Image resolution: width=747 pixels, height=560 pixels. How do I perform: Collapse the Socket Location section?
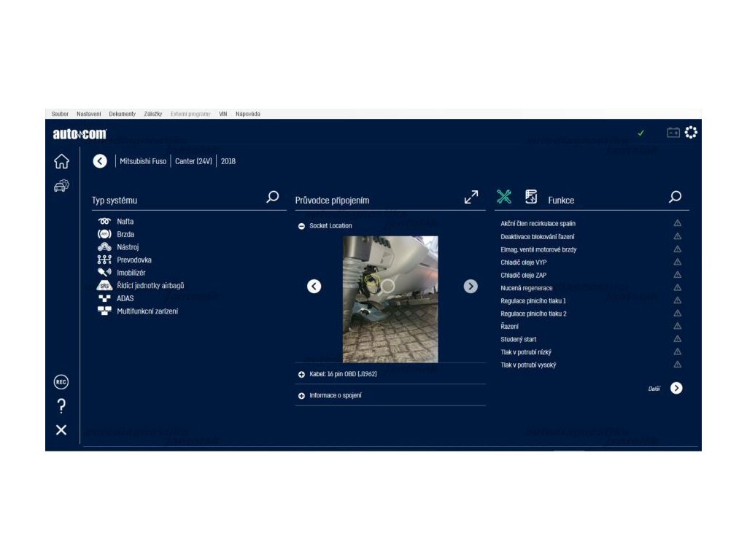(302, 226)
